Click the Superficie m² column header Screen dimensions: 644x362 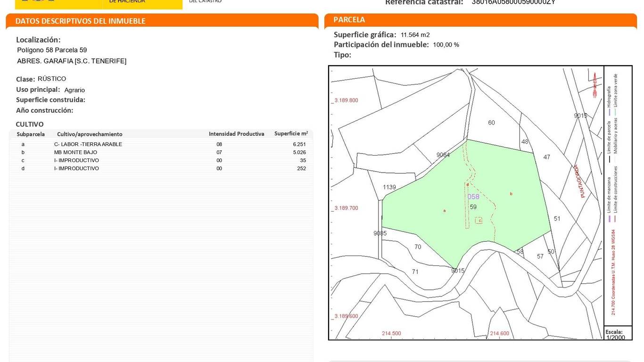291,134
